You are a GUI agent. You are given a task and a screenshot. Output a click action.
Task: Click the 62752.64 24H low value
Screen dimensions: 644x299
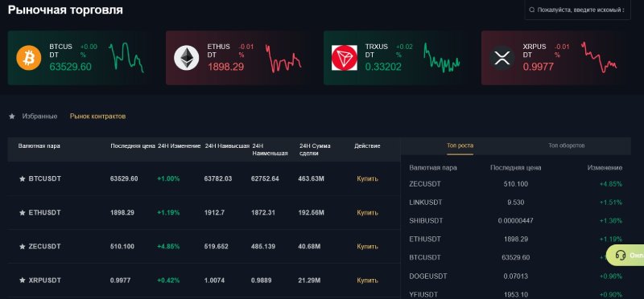266,178
